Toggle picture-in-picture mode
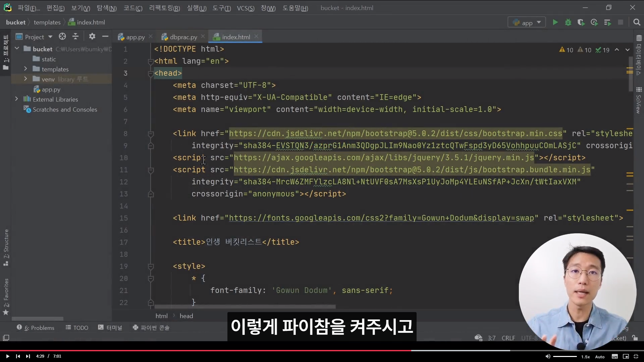This screenshot has height=362, width=644. click(x=626, y=356)
